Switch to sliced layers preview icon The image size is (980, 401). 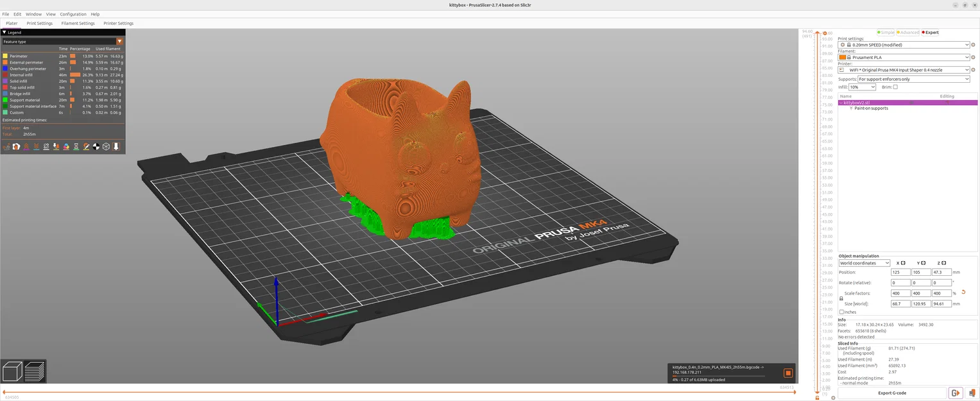(35, 371)
